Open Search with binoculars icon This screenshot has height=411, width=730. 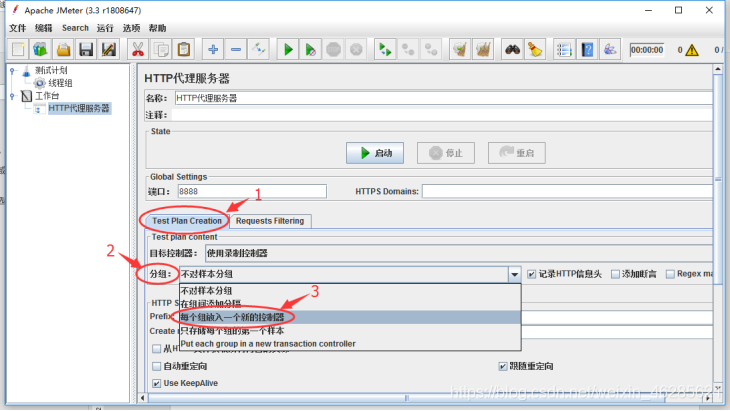(513, 49)
